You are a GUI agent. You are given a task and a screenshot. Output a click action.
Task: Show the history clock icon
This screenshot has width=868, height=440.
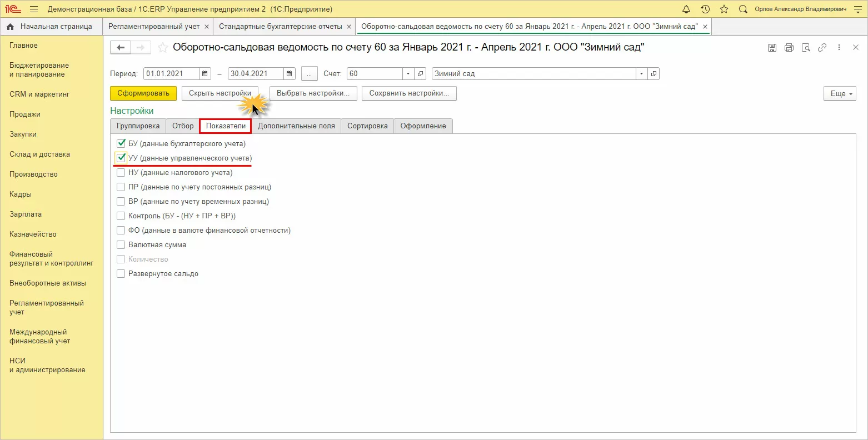705,9
